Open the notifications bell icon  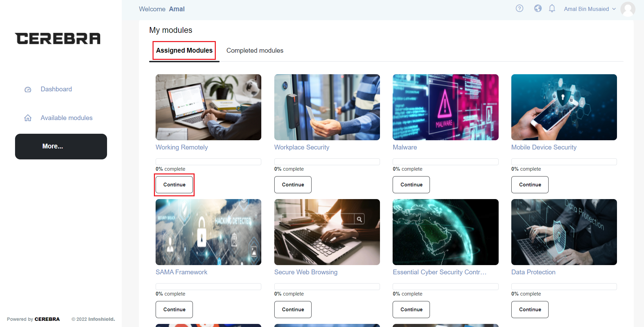(552, 9)
